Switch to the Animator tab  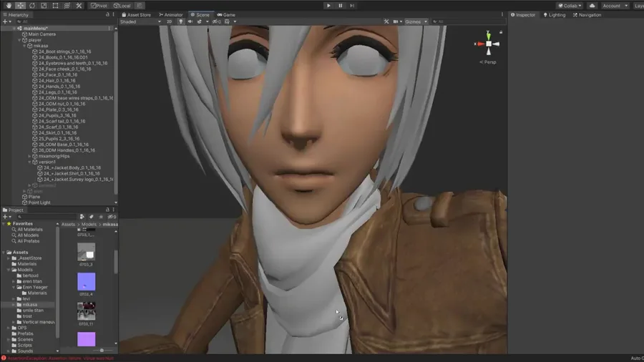click(x=171, y=15)
